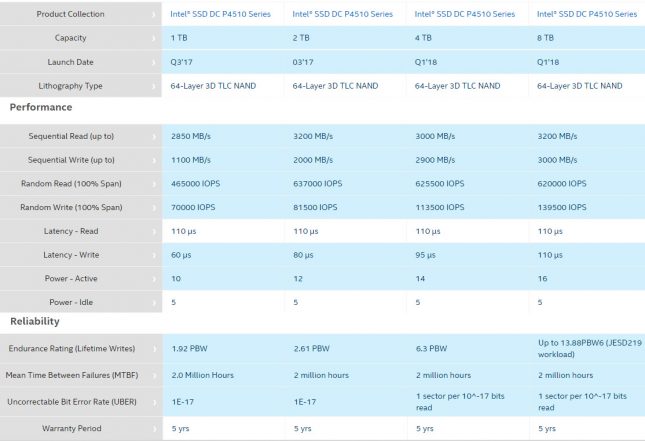The image size is (645, 441).
Task: Expand the Sequential Read (up to) chevron
Action: tap(154, 137)
